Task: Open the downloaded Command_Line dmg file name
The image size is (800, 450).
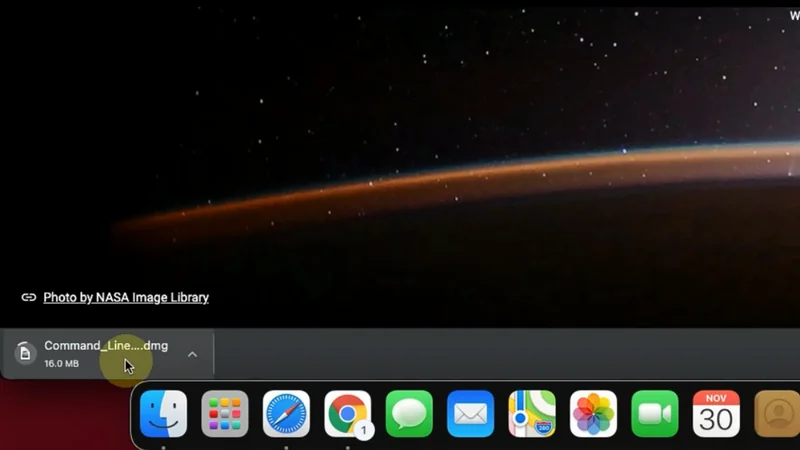Action: (106, 346)
